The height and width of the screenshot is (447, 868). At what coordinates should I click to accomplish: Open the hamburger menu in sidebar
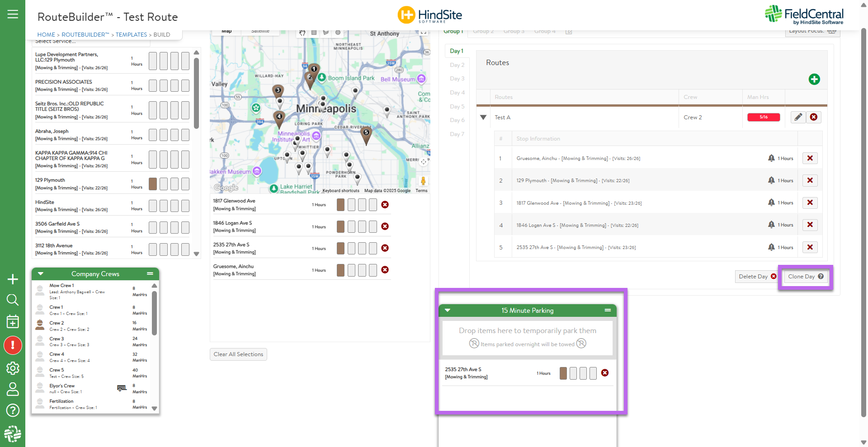click(x=13, y=14)
